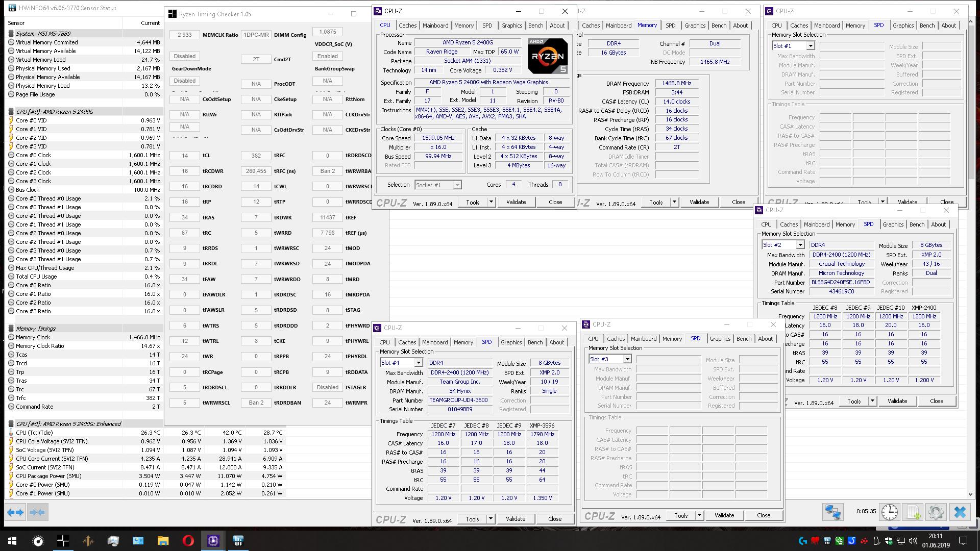The image size is (980, 551).
Task: Click HWiNFO expand columns arrows button
Action: 16,512
